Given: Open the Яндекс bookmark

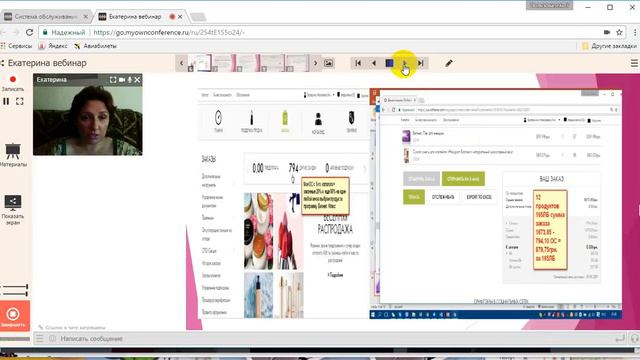Looking at the screenshot, I should tap(53, 46).
